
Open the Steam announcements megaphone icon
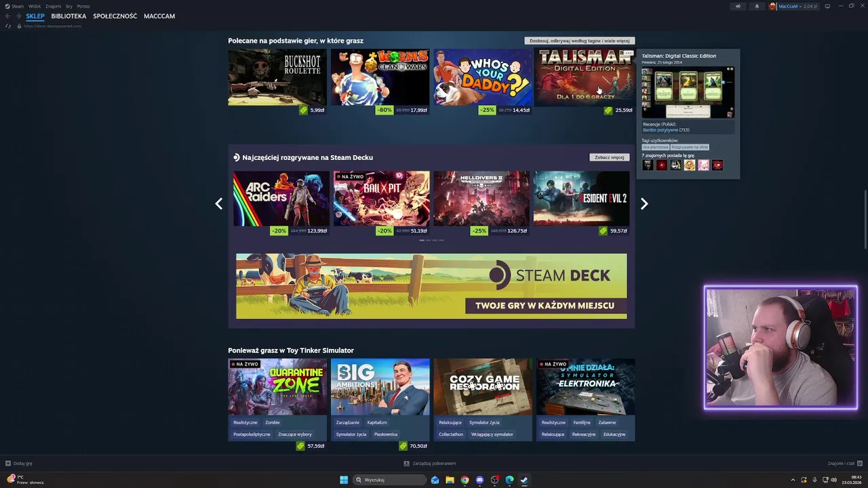click(738, 6)
